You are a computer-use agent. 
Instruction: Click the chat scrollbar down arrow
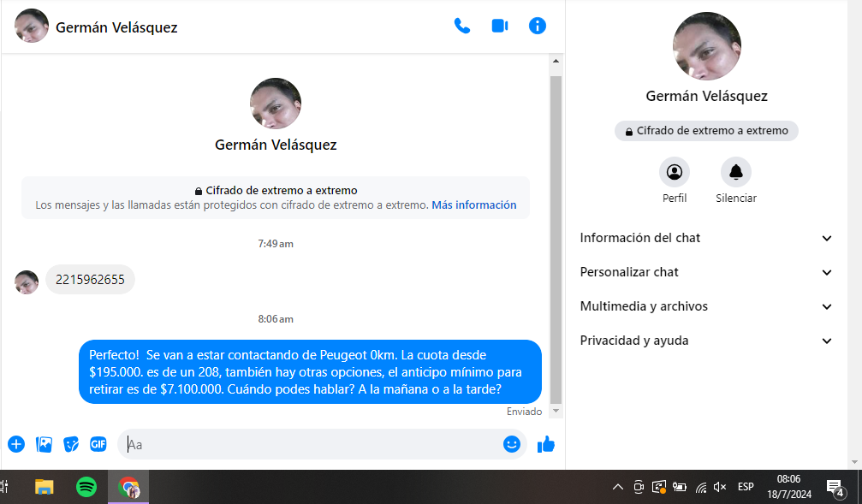[x=556, y=412]
